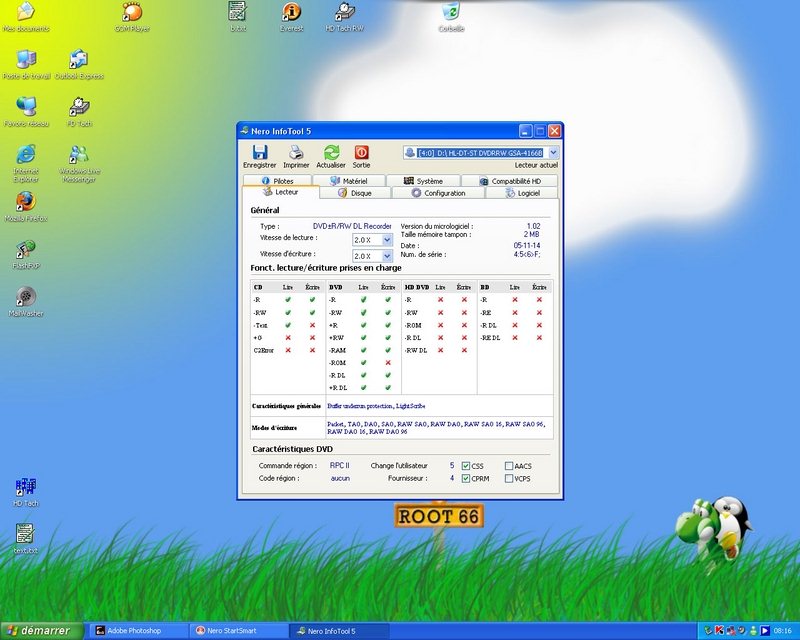Open the Système tab
Image resolution: width=800 pixels, height=640 pixels.
click(x=423, y=181)
